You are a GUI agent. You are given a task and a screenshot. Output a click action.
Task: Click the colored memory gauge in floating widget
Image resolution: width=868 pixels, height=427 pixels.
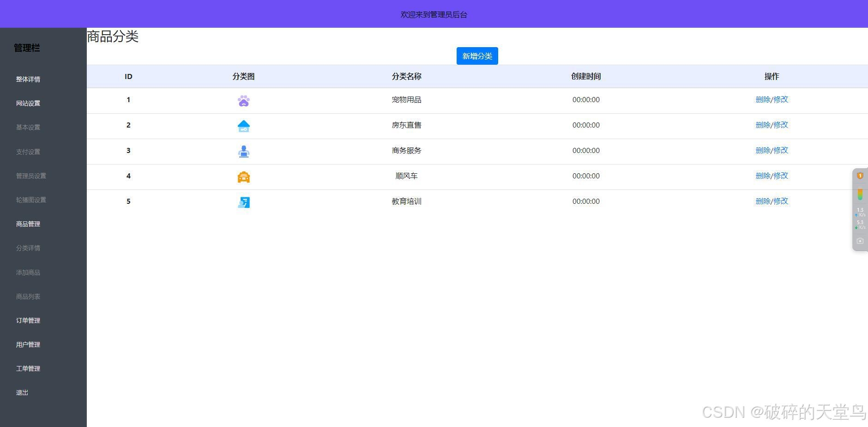860,194
